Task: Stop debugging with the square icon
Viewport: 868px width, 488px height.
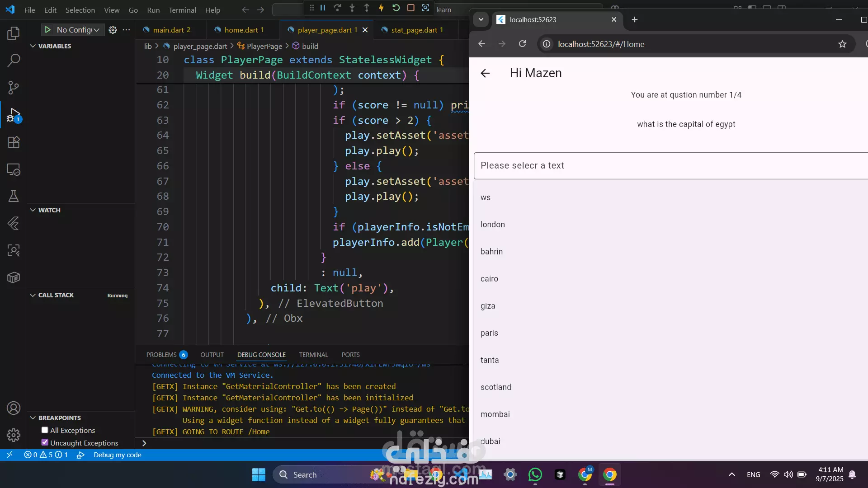Action: tap(410, 8)
